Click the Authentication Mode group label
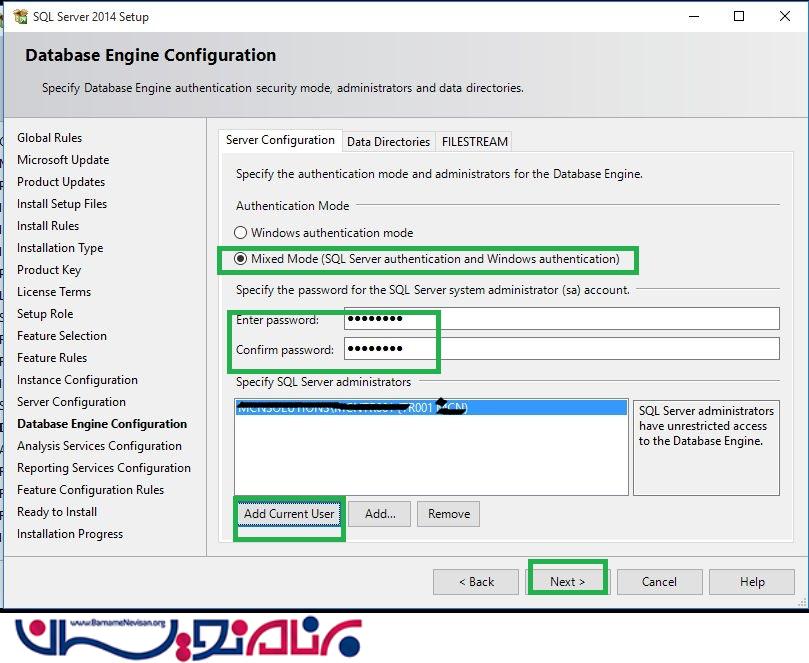This screenshot has height=663, width=809. (x=293, y=206)
